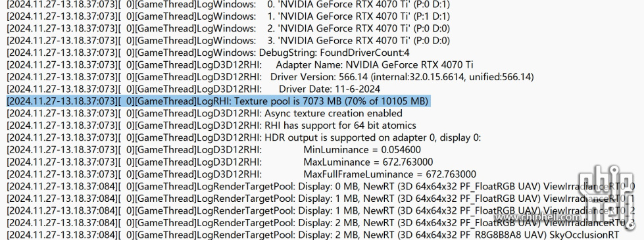Click log line "1. 'NVIDIA GeForce RTX 4070 Ti' (P:1 D:1)"
The image size is (644, 240).
pos(228,16)
